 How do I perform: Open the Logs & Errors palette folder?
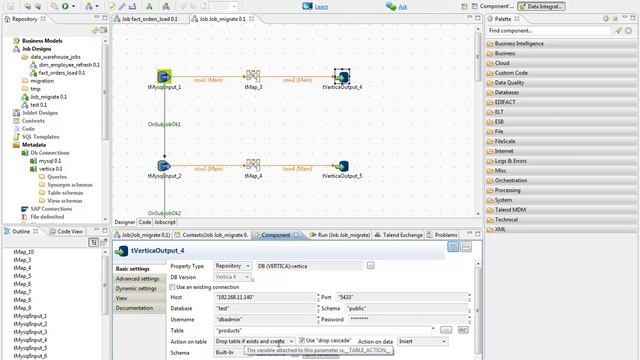(561, 161)
